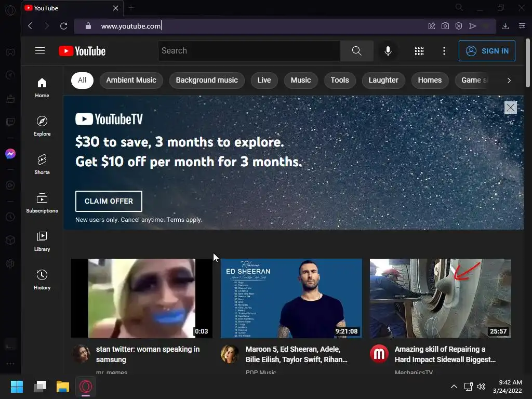532x399 pixels.
Task: Open Shorts in YouTube sidebar
Action: pyautogui.click(x=42, y=165)
